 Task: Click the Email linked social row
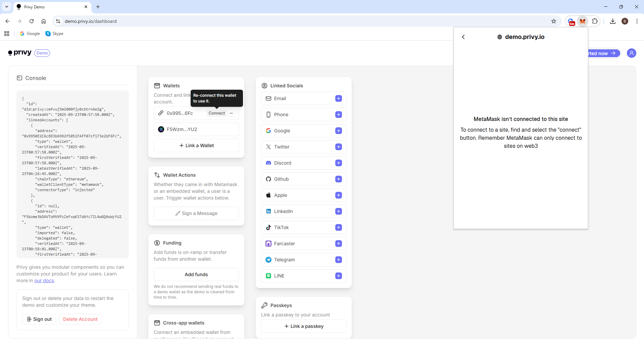tap(304, 98)
